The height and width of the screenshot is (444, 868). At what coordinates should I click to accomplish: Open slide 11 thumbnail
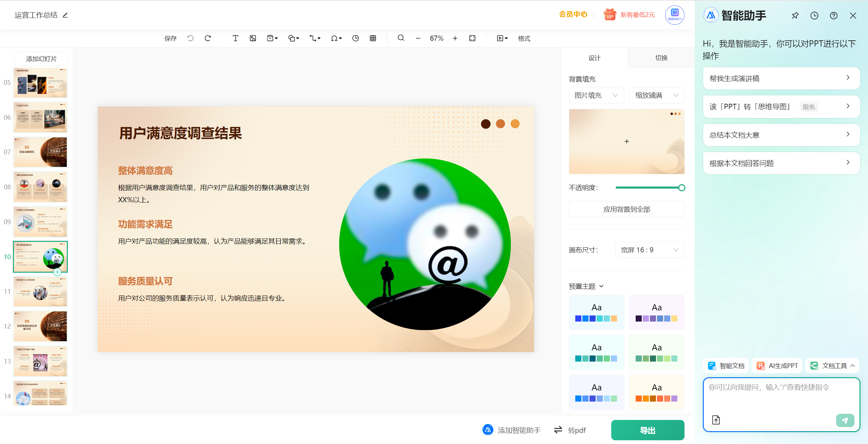(x=40, y=291)
